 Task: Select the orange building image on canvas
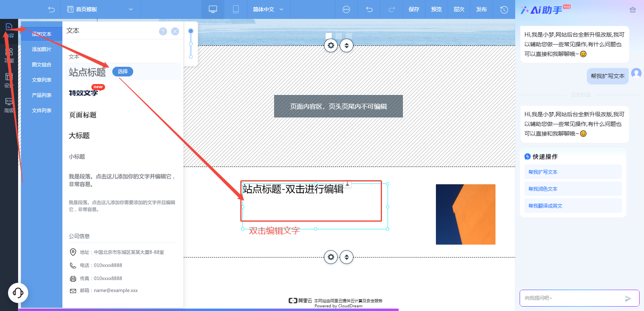pos(466,214)
